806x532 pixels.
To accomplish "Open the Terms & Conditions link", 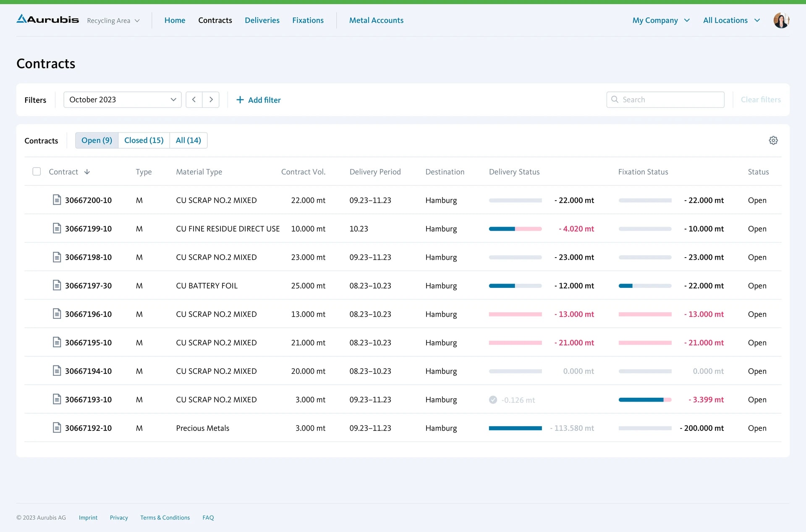I will pos(165,517).
